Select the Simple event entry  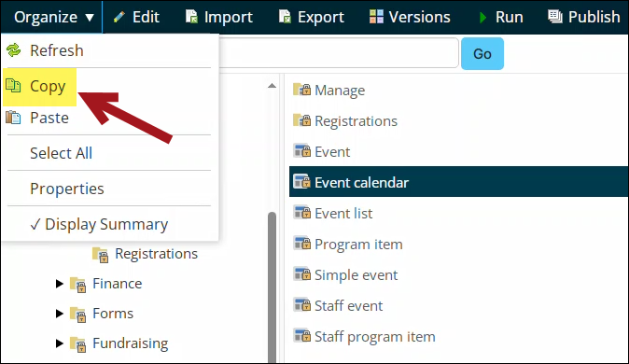(x=356, y=275)
